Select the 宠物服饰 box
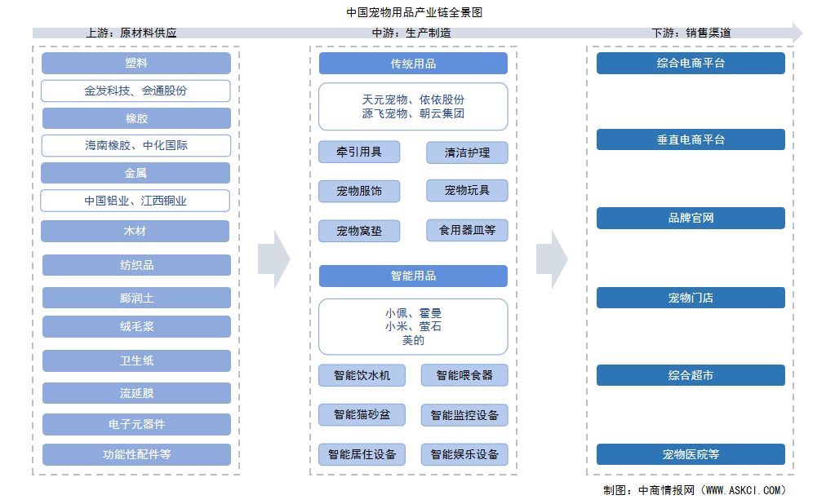Image resolution: width=826 pixels, height=504 pixels. (x=359, y=191)
